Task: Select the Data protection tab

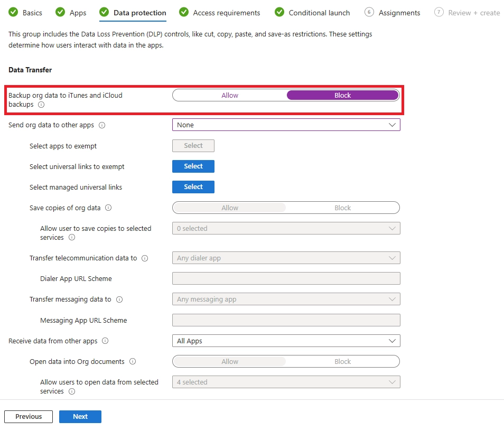Action: [x=140, y=13]
